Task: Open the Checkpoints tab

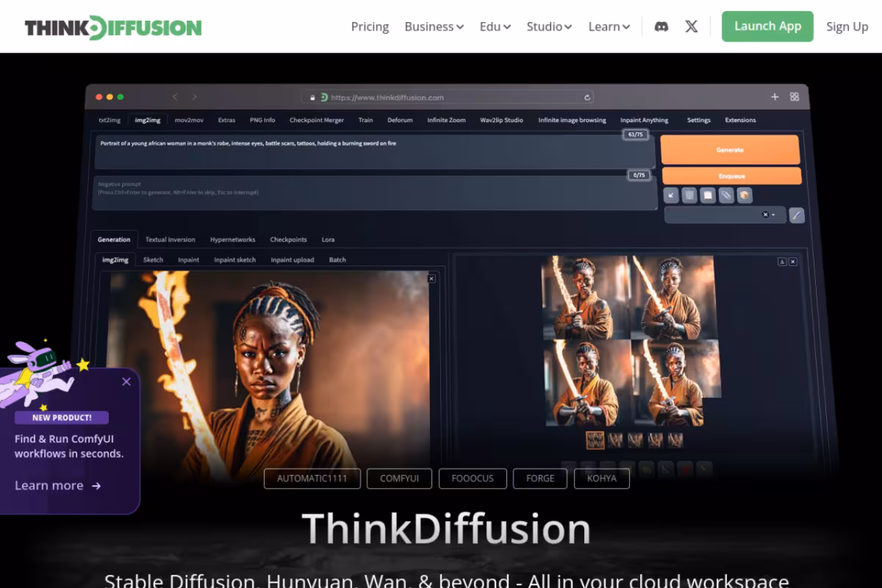Action: coord(288,240)
